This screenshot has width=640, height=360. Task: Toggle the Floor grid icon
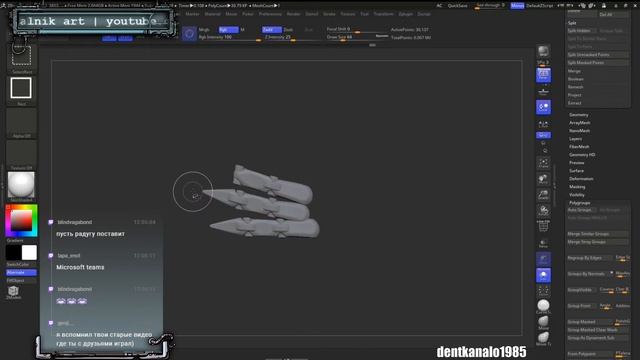click(x=543, y=91)
